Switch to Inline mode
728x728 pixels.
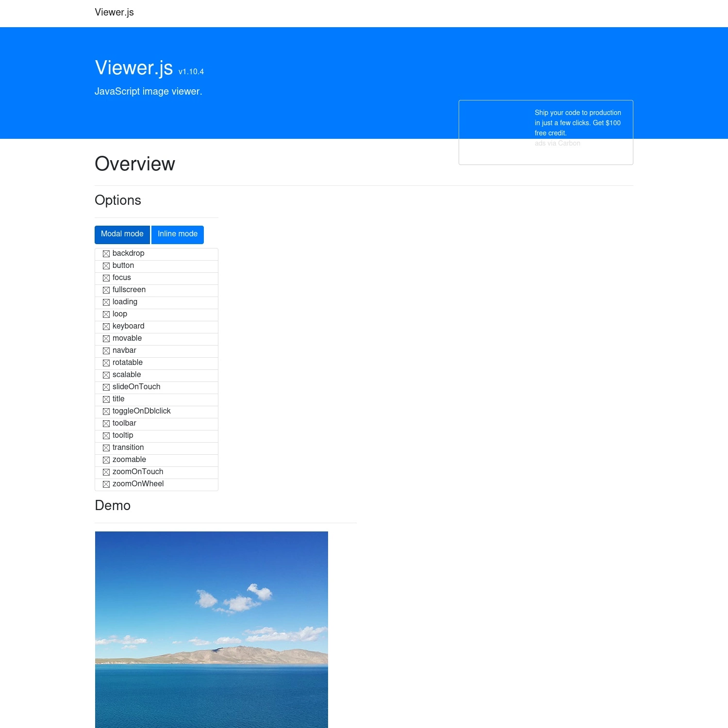tap(178, 234)
